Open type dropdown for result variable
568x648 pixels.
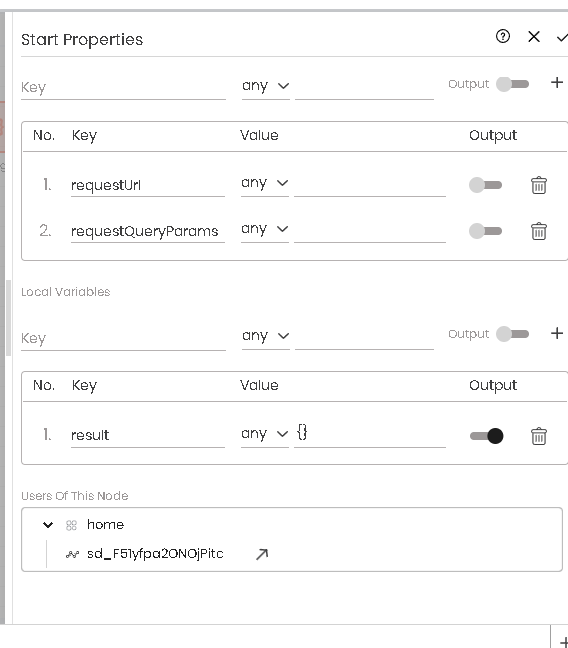[265, 434]
